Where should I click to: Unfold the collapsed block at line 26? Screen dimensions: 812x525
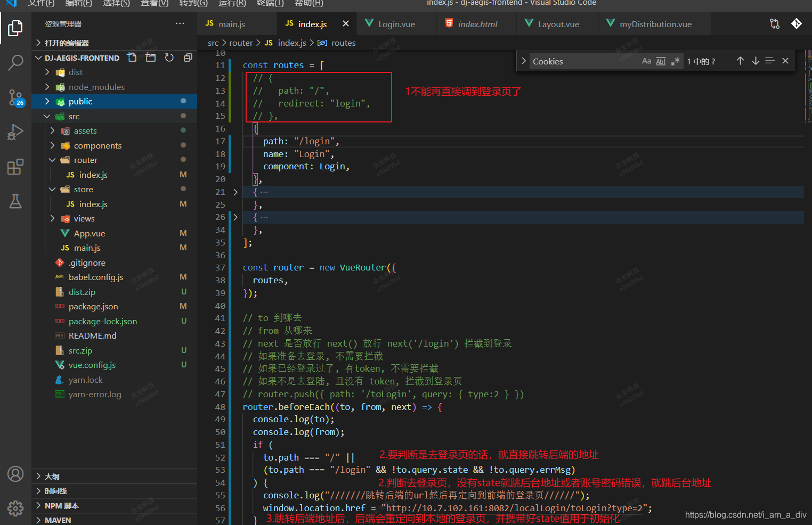coord(236,217)
